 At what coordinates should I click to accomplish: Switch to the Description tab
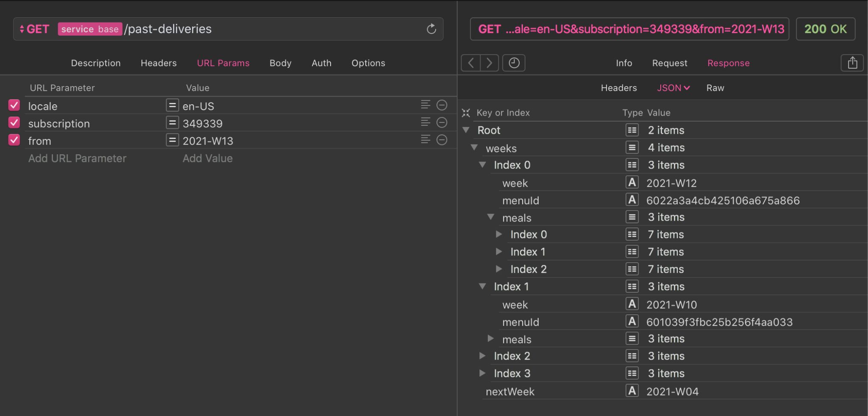coord(96,63)
